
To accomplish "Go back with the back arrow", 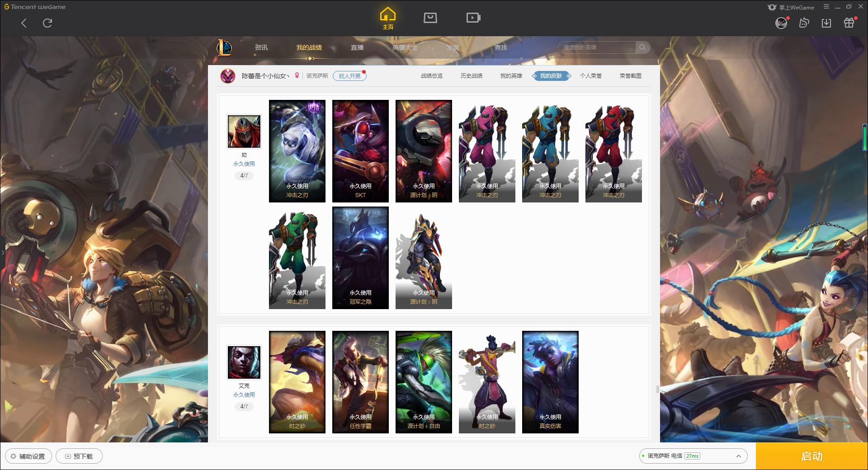I will point(24,23).
